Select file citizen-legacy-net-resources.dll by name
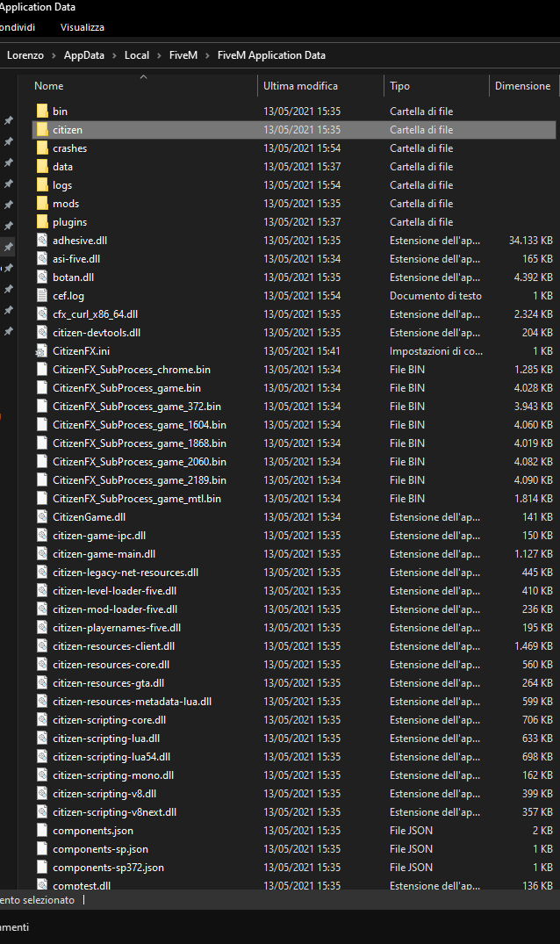This screenshot has width=560, height=944. pyautogui.click(x=126, y=572)
